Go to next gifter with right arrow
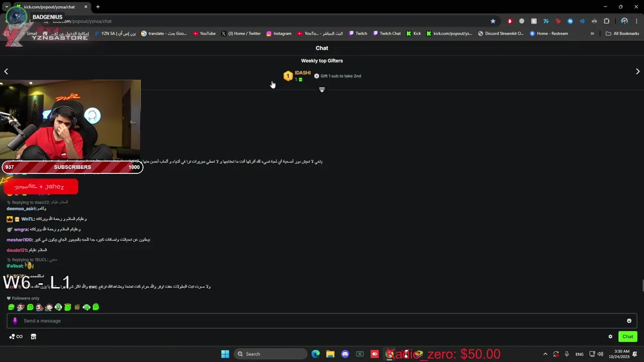Image resolution: width=644 pixels, height=362 pixels. [x=637, y=71]
